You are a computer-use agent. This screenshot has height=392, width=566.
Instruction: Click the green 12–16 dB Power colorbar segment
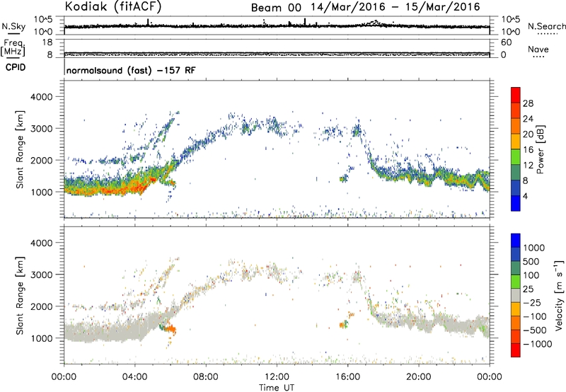[516, 157]
